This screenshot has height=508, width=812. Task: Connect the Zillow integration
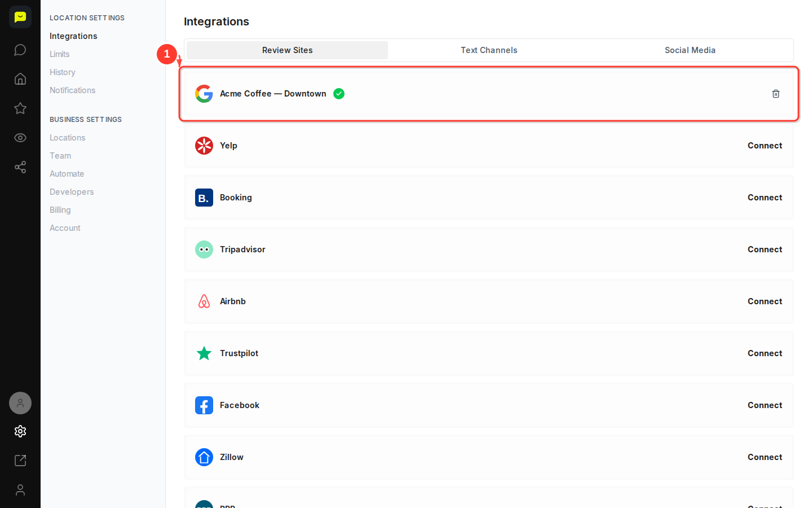click(x=765, y=457)
